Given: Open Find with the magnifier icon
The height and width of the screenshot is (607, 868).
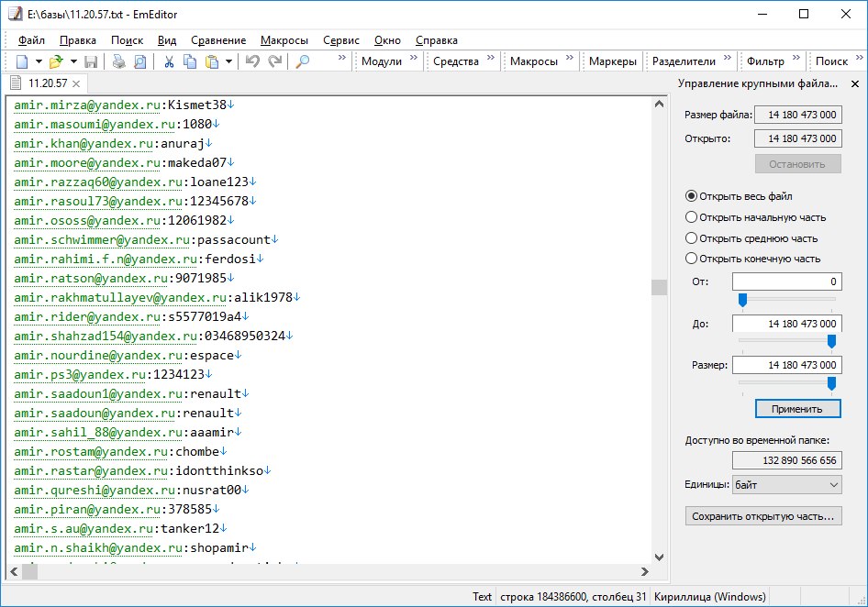Looking at the screenshot, I should (302, 61).
